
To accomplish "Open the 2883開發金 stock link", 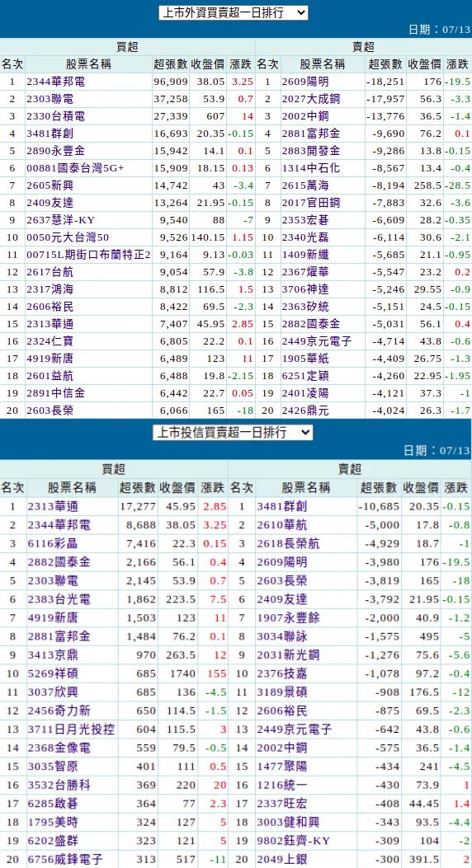I will pos(311,151).
